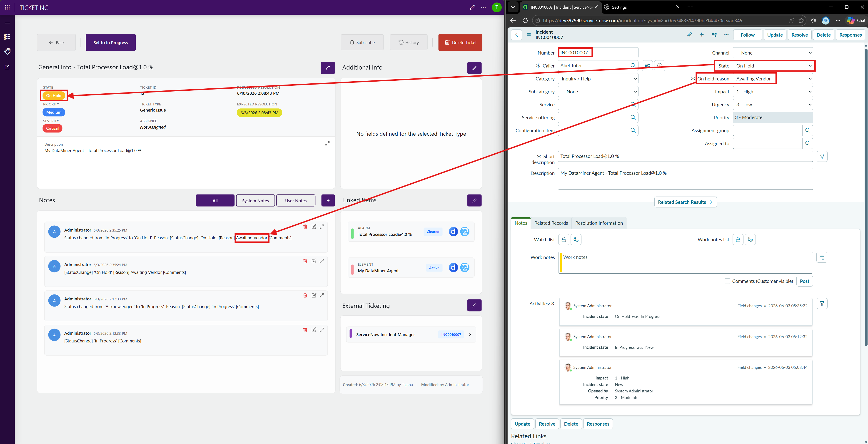Click the Critical severity badge

click(52, 128)
